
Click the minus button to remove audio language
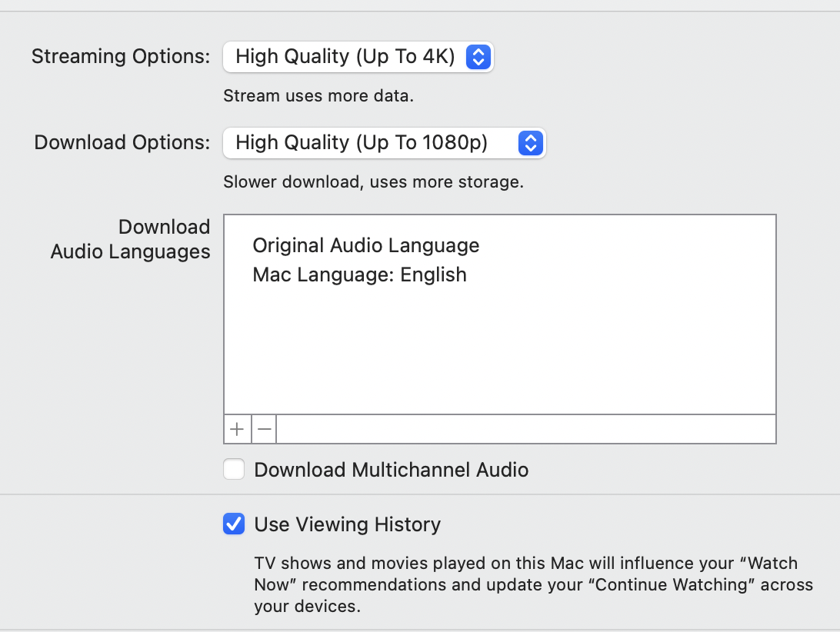(x=265, y=430)
